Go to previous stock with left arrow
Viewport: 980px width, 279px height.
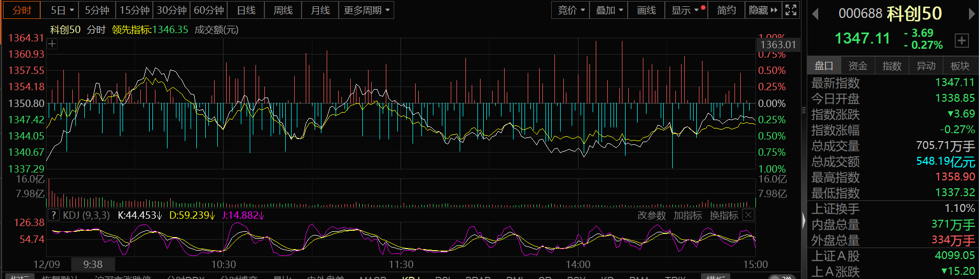point(815,14)
